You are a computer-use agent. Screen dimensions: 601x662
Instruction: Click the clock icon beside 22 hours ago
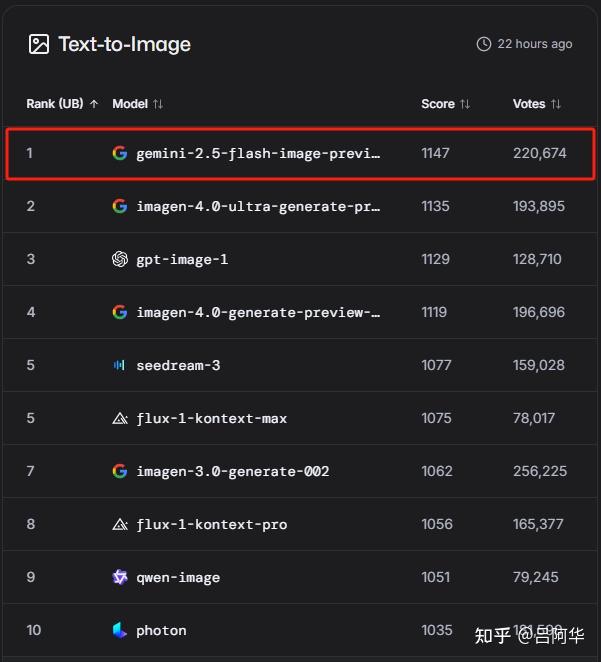click(484, 44)
